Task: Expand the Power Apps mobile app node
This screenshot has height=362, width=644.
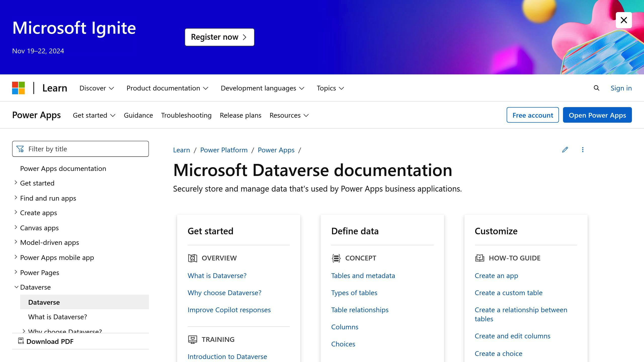Action: pos(16,257)
